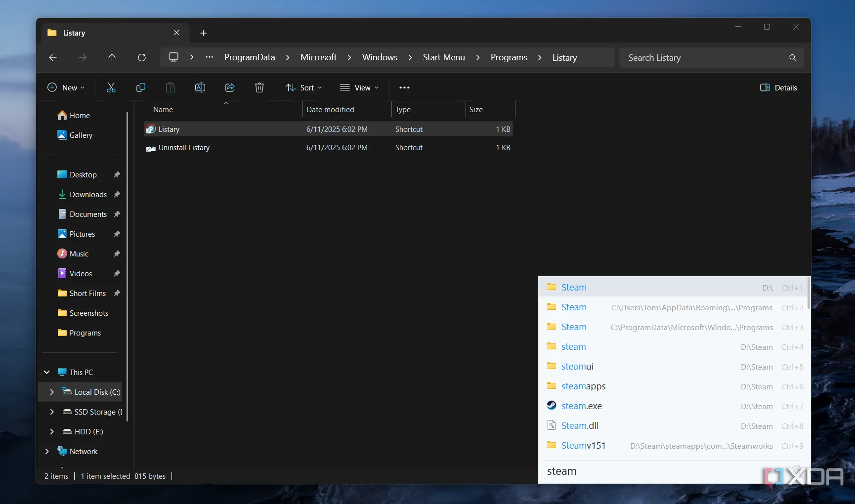The height and width of the screenshot is (504, 855).
Task: Refresh the current folder view
Action: [142, 57]
